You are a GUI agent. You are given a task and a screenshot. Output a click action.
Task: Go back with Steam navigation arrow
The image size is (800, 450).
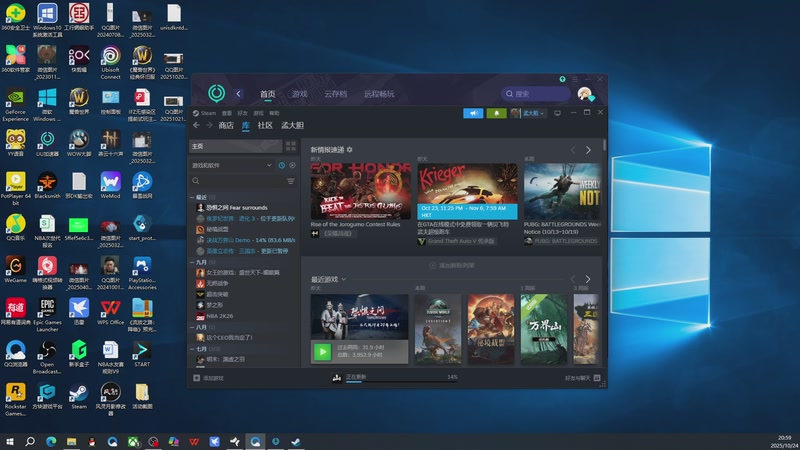pyautogui.click(x=196, y=125)
